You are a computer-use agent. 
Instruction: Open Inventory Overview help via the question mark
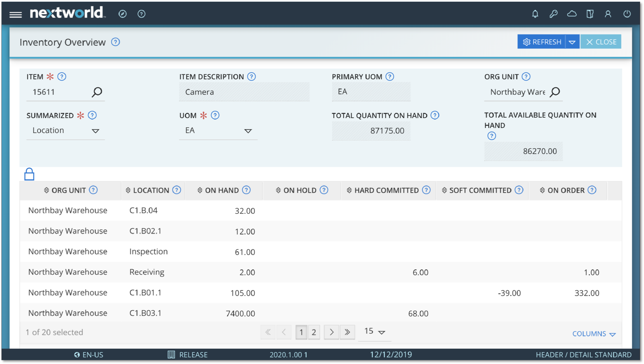(115, 42)
